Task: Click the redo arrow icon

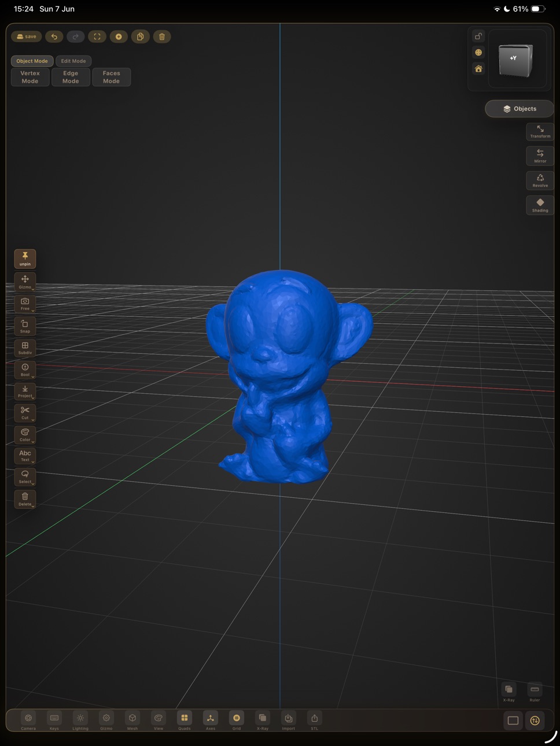Action: coord(75,36)
